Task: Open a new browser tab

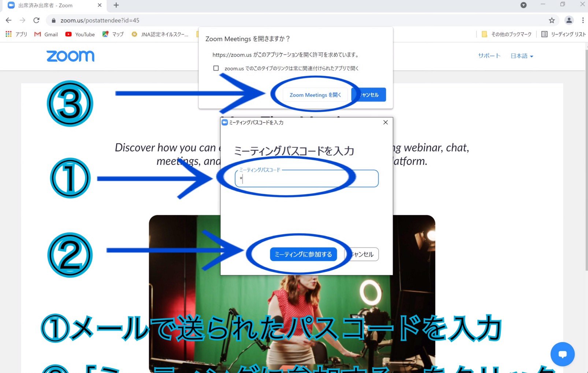Action: [116, 5]
